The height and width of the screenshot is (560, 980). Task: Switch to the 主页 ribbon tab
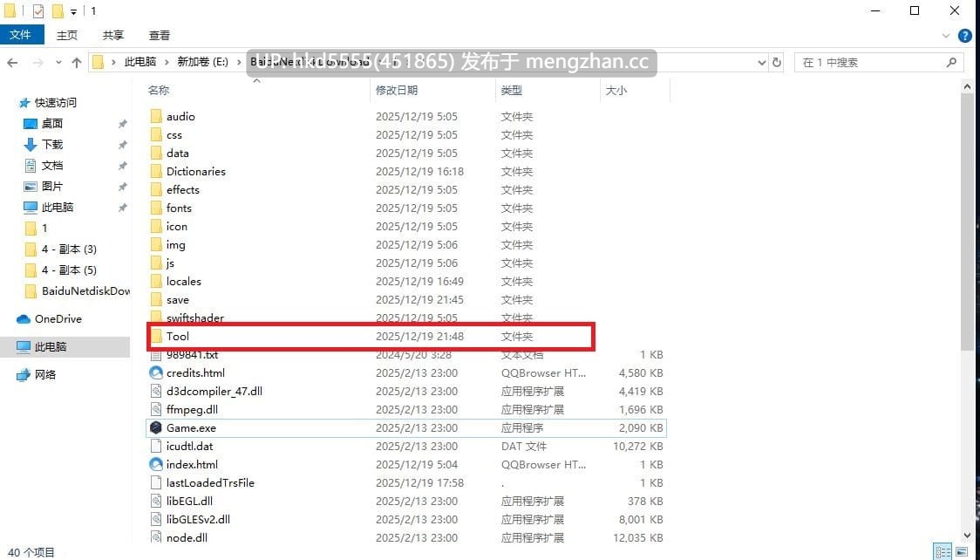(x=67, y=36)
